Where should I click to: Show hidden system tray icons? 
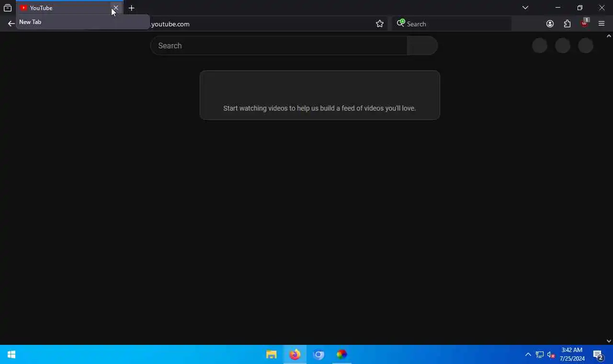tap(528, 354)
